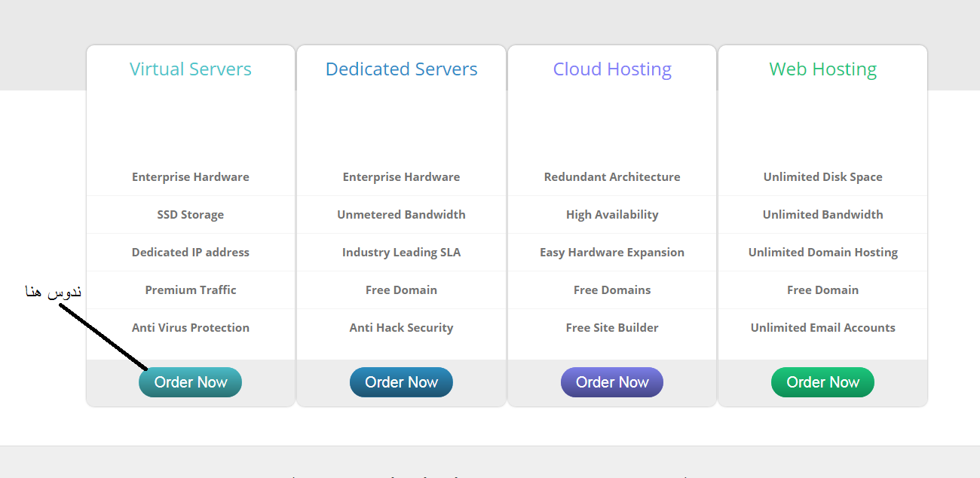Select the Unmetered Bandwidth feature

(401, 215)
